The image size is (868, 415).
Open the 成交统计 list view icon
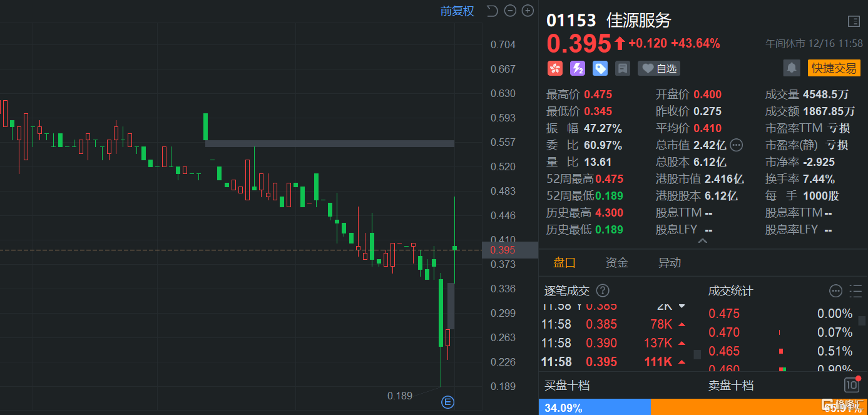(x=855, y=290)
